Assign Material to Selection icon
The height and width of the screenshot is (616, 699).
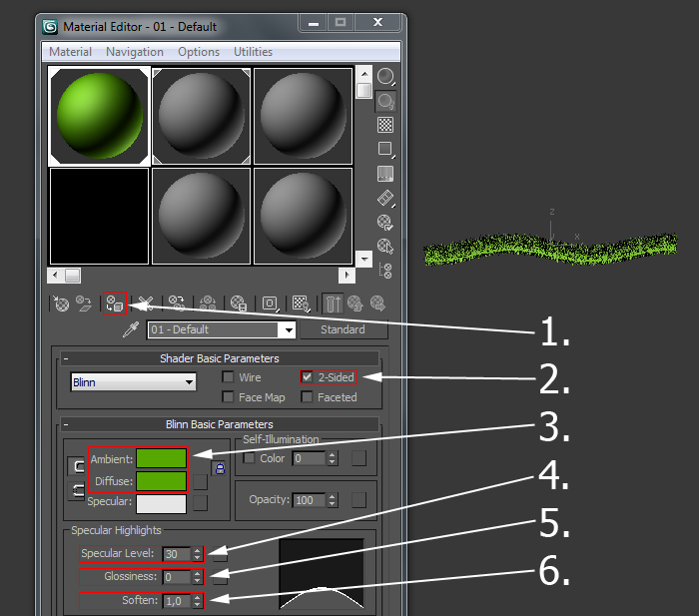click(115, 304)
